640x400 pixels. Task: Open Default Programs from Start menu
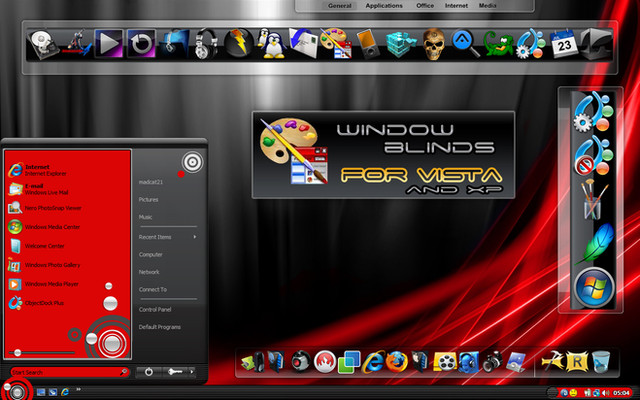click(159, 327)
